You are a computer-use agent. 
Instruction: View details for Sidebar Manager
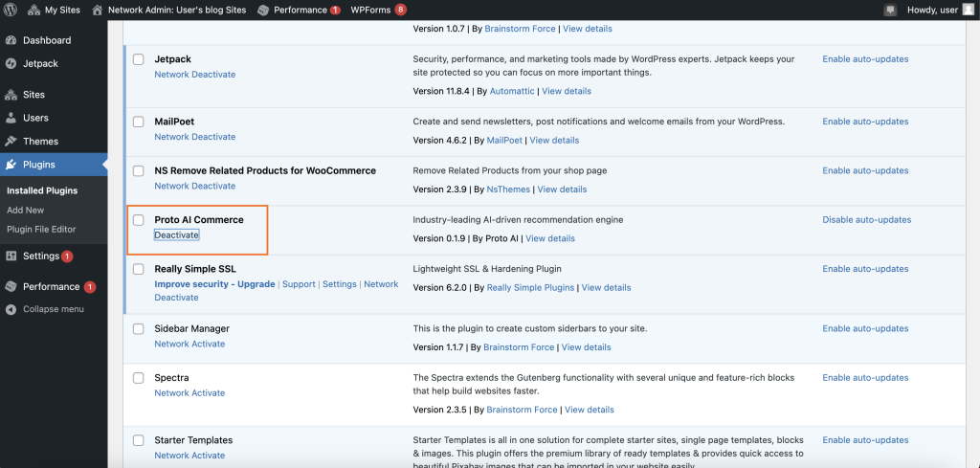click(587, 347)
